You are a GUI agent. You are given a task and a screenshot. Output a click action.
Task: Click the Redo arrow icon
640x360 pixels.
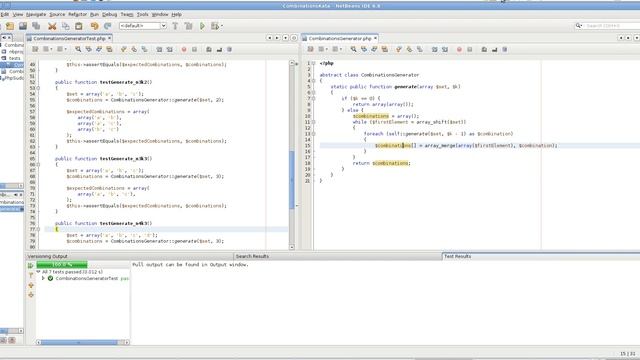(x=107, y=26)
